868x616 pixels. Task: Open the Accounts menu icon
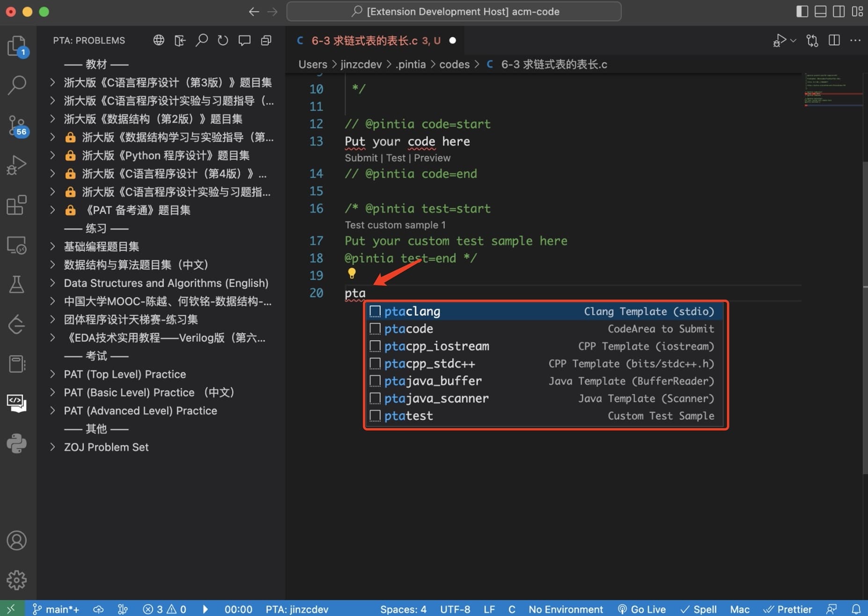(17, 541)
